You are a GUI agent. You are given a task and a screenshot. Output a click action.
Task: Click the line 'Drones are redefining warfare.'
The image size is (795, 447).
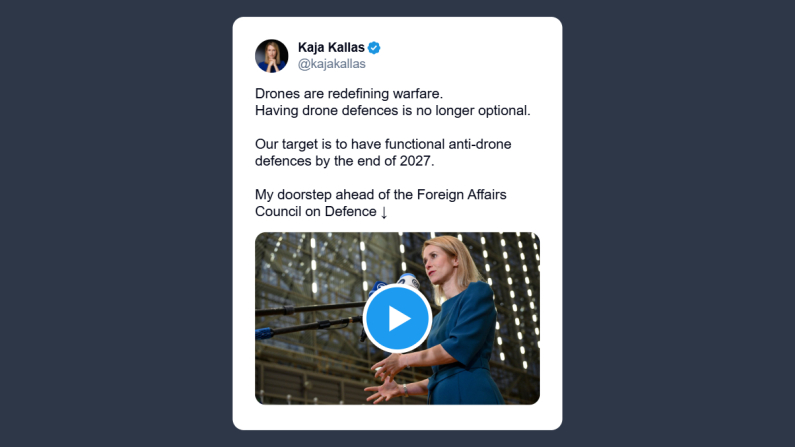(349, 94)
